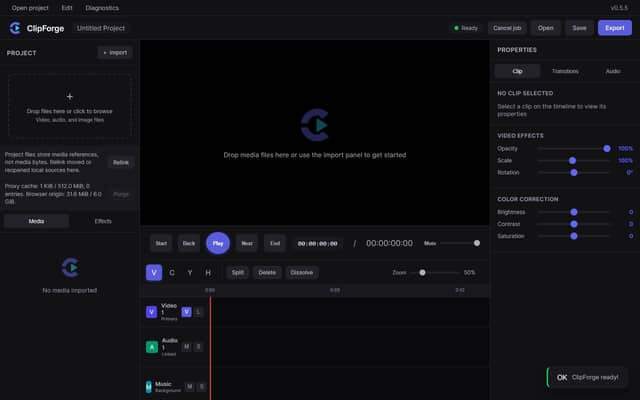This screenshot has height=400, width=640.
Task: Open the Diagnostics menu
Action: coord(102,8)
